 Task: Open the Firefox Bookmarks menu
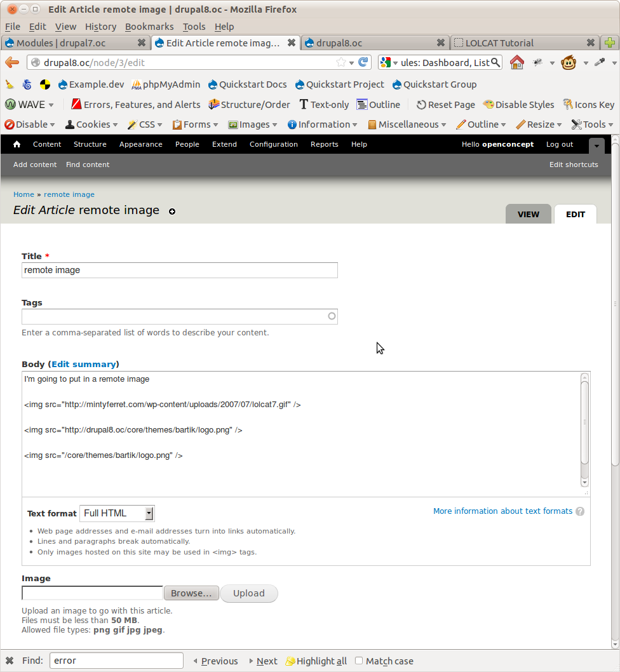149,27
